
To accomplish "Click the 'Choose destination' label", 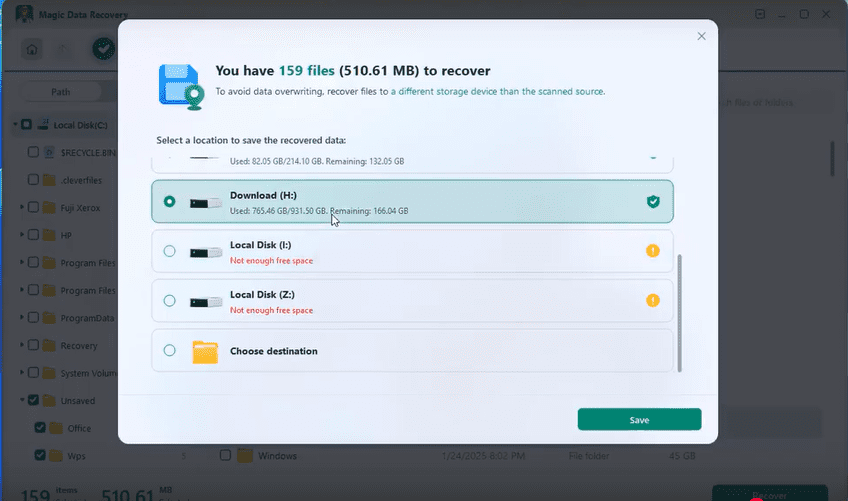I will click(x=274, y=351).
